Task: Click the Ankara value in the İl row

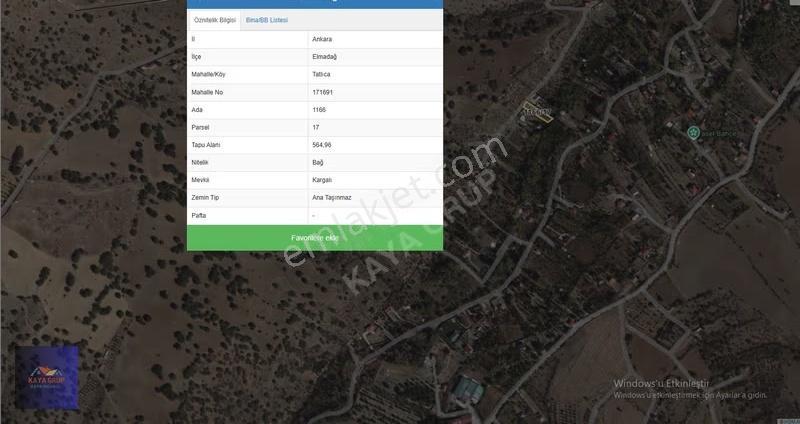Action: [322, 39]
